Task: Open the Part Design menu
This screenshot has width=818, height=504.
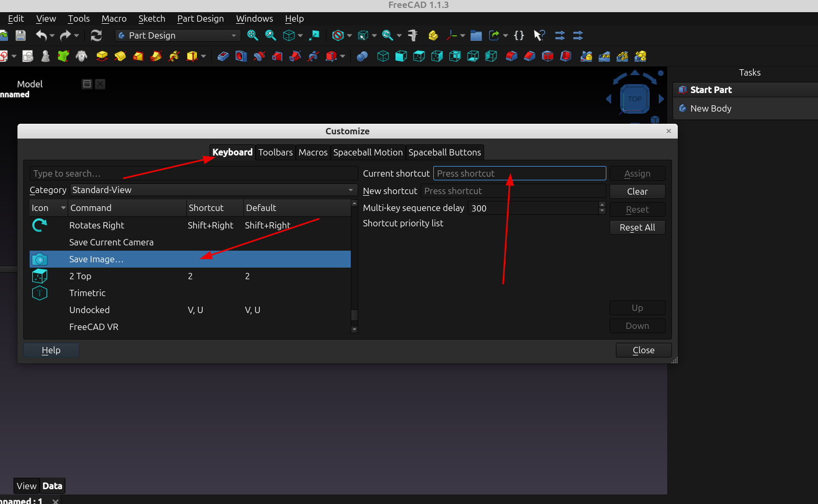Action: (201, 19)
